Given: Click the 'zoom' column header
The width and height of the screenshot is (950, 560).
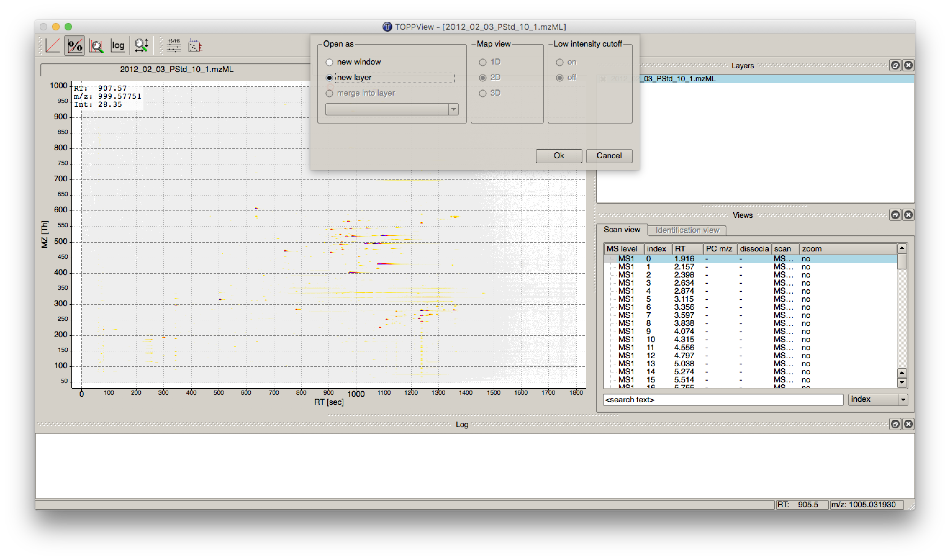Looking at the screenshot, I should click(x=848, y=249).
